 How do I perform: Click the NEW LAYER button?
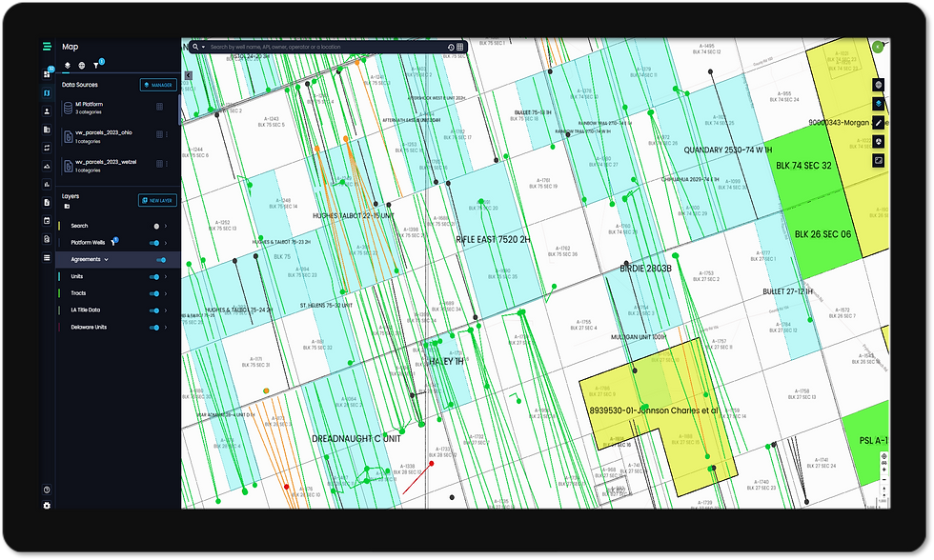click(157, 199)
